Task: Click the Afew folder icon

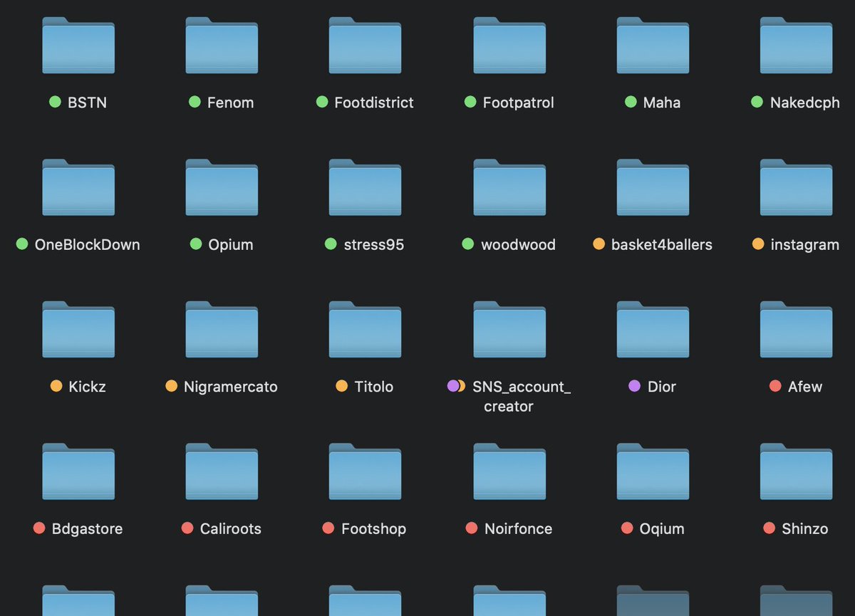Action: tap(796, 329)
